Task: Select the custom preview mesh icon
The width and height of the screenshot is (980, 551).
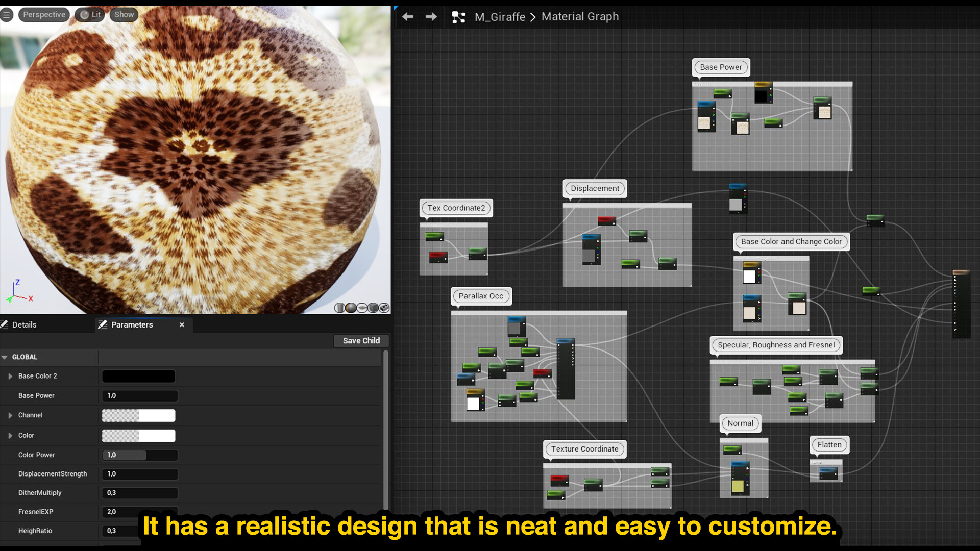Action: 384,308
